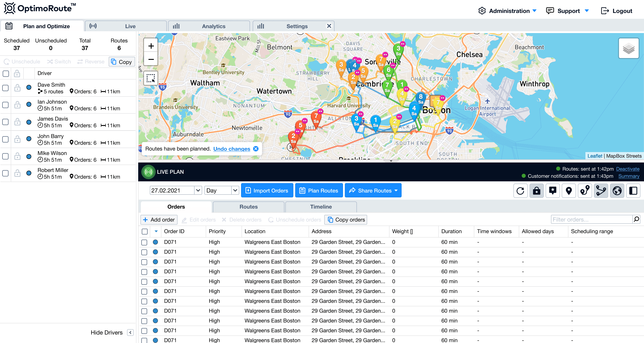Check the John Barry driver checkbox
Screen dimensions: 644x343
point(6,139)
